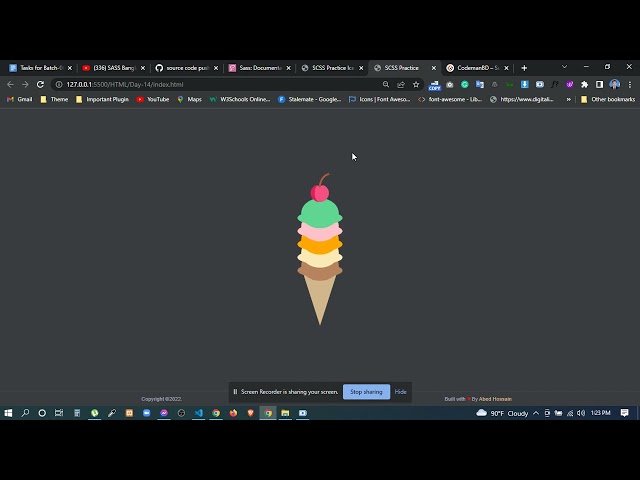640x480 pixels.
Task: Hide the screen sharing notification bar
Action: (x=400, y=392)
